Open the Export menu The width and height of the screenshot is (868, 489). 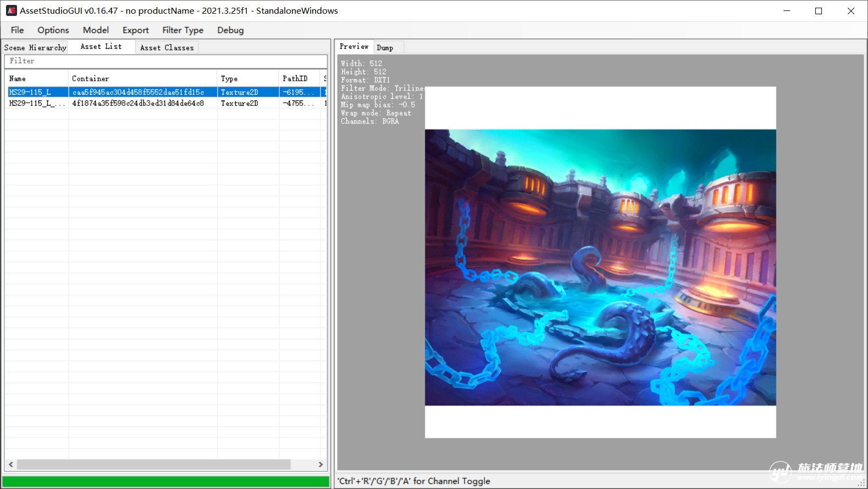coord(136,30)
